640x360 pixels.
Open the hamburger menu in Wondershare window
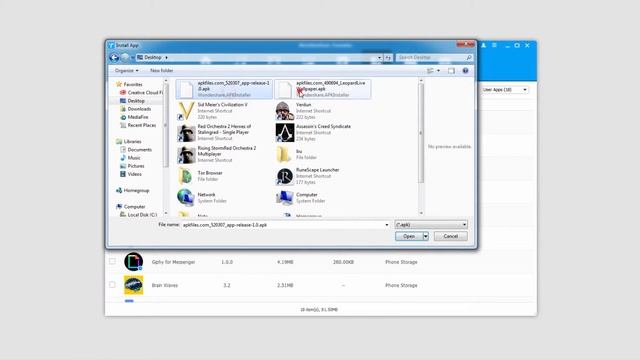pyautogui.click(x=494, y=45)
